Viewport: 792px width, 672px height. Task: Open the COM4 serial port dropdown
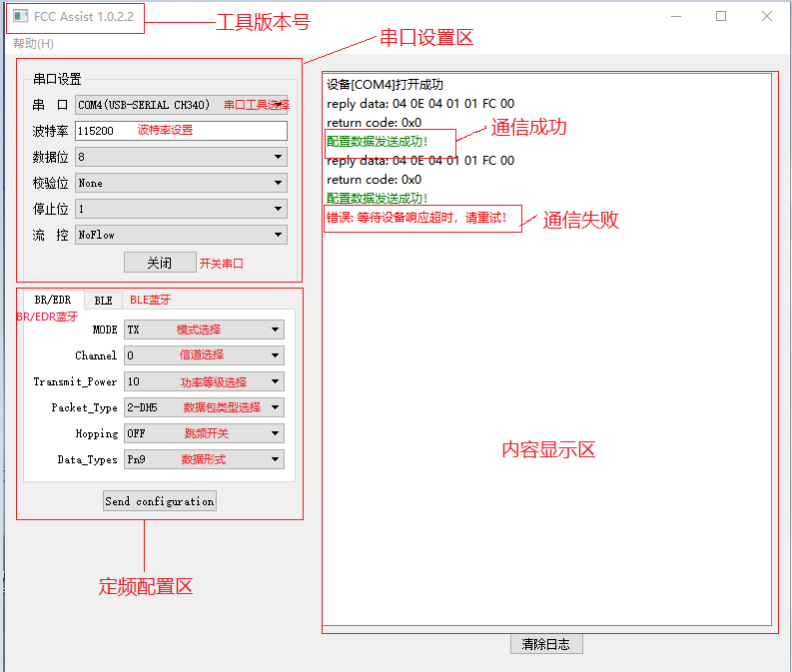(182, 105)
